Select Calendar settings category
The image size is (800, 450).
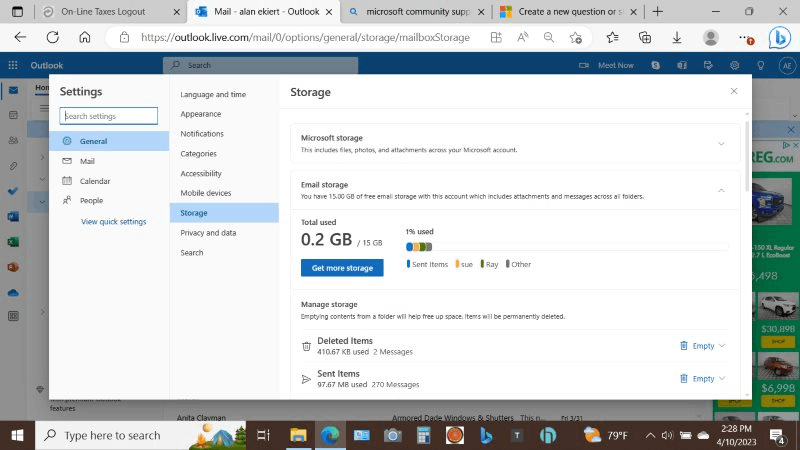click(x=109, y=181)
